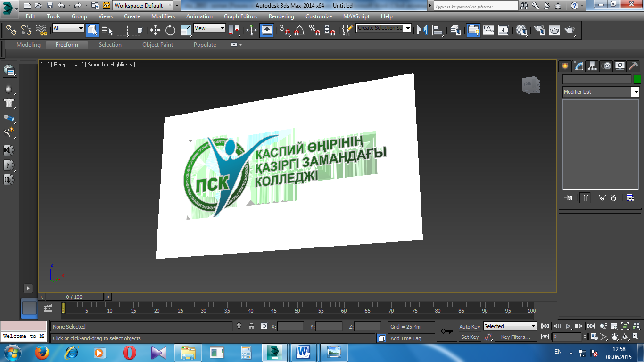
Task: Click the Smooth + Highlights shading label
Action: [110, 65]
